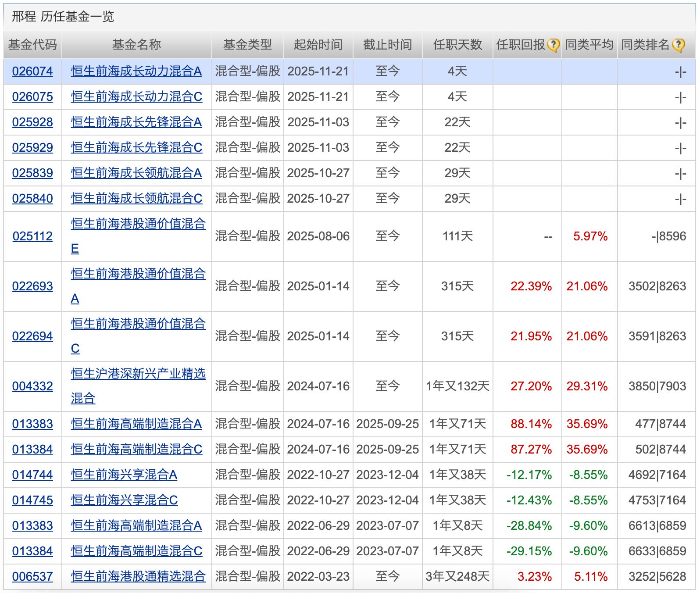Image resolution: width=700 pixels, height=593 pixels.
Task: Click fund code 022693
Action: [x=32, y=286]
